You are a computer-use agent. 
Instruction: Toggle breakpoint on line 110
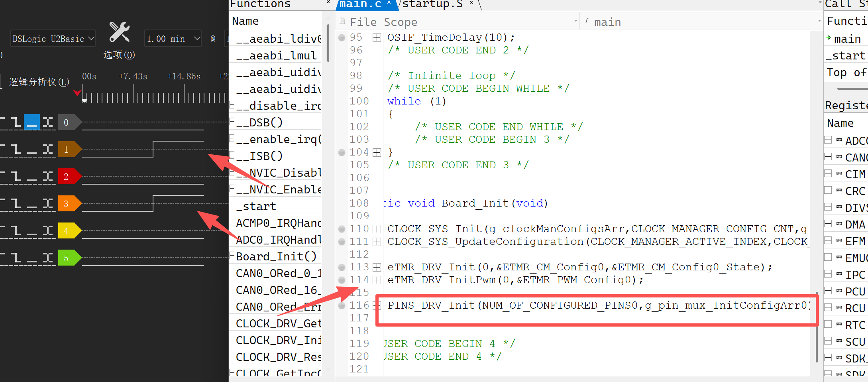[x=342, y=229]
